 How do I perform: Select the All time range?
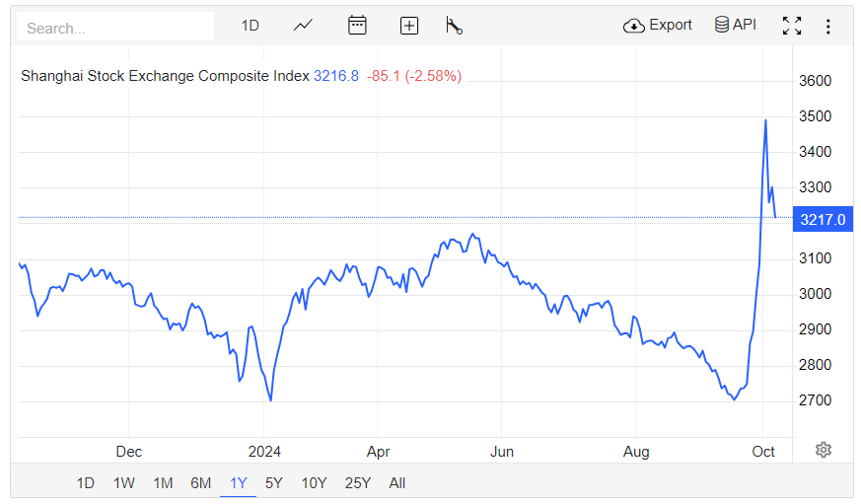pos(397,482)
